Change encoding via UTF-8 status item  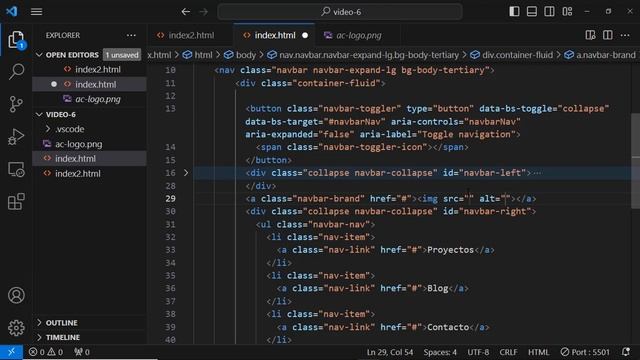pos(478,352)
